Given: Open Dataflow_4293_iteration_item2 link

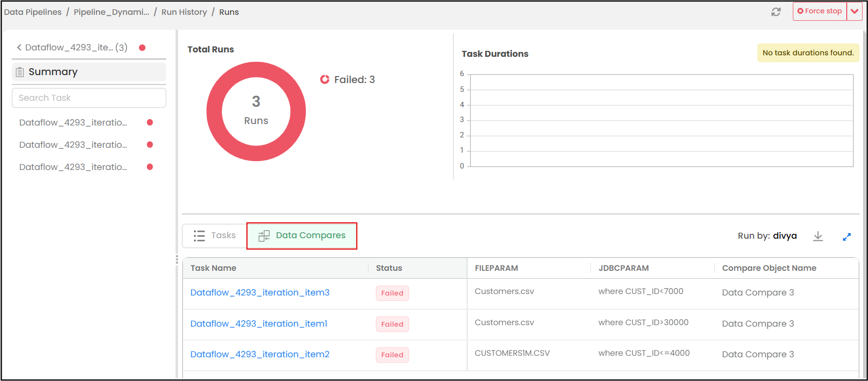Looking at the screenshot, I should click(260, 354).
